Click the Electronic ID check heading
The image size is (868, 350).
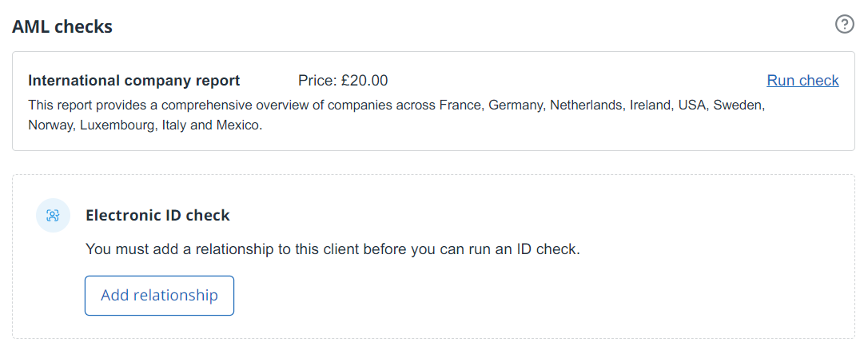pos(157,215)
